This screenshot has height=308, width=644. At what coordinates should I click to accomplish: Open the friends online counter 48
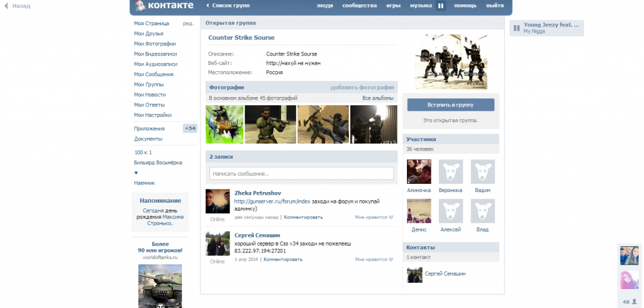point(629,302)
